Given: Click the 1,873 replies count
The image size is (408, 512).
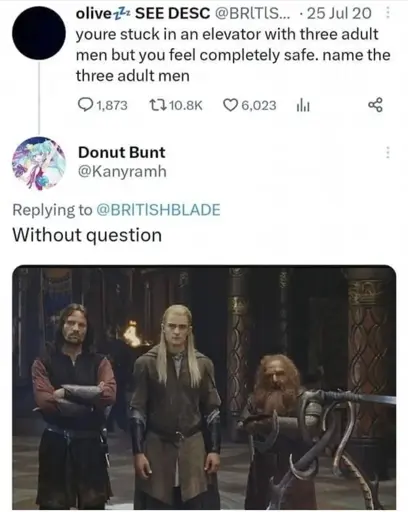Looking at the screenshot, I should [112, 105].
